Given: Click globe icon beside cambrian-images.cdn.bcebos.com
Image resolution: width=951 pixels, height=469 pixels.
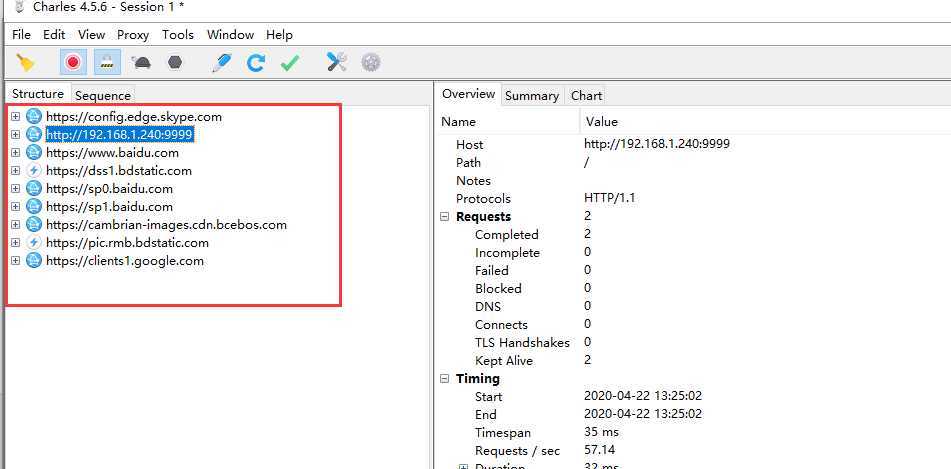Looking at the screenshot, I should (x=34, y=224).
